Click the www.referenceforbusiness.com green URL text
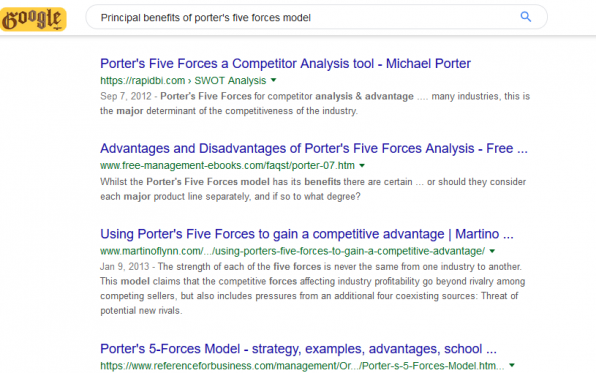596x373 pixels. [302, 366]
